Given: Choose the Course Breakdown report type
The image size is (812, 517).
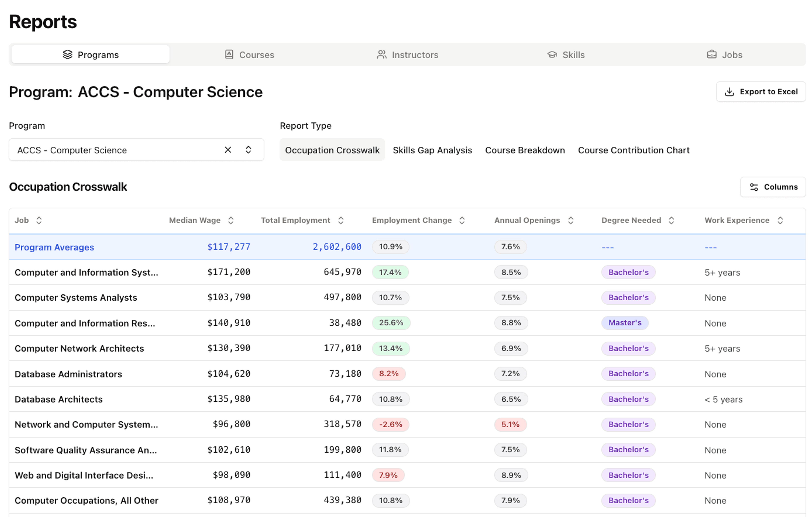Looking at the screenshot, I should tap(525, 150).
